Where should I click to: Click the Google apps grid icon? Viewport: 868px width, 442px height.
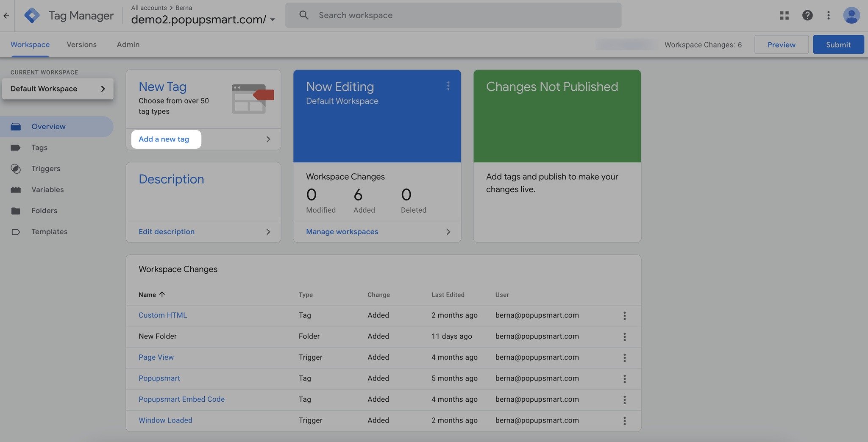click(784, 16)
